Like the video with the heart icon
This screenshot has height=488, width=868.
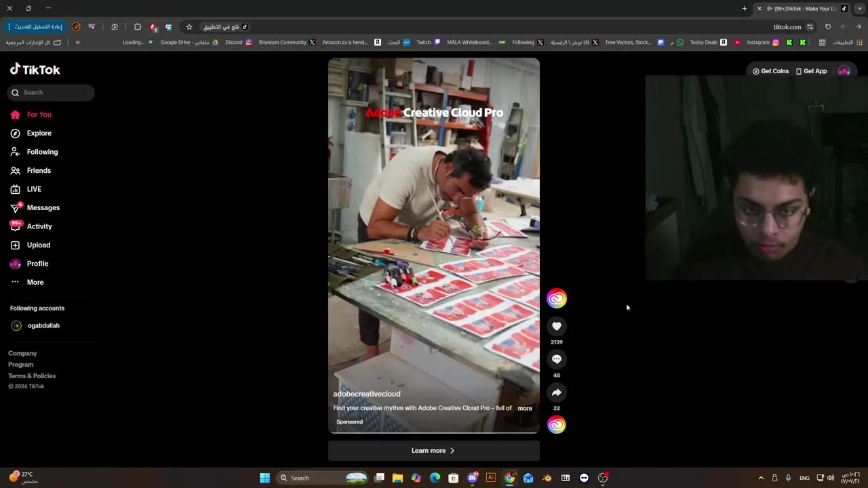point(557,327)
